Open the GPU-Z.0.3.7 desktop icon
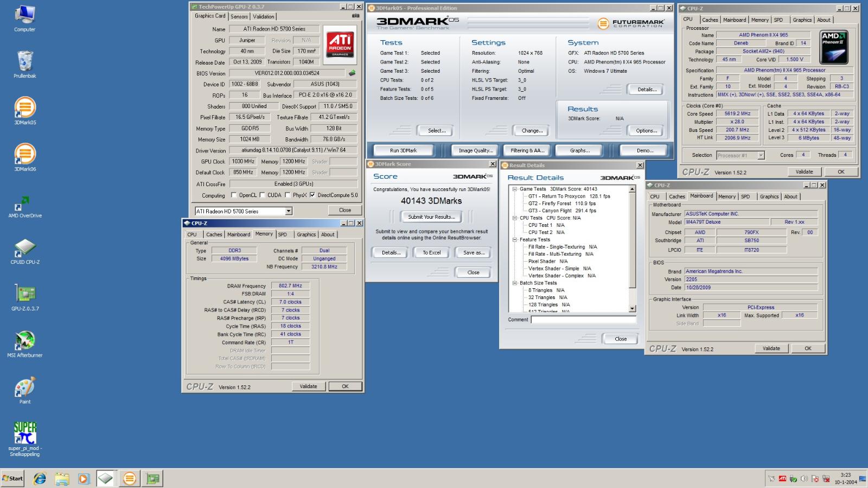The image size is (868, 488). click(25, 297)
